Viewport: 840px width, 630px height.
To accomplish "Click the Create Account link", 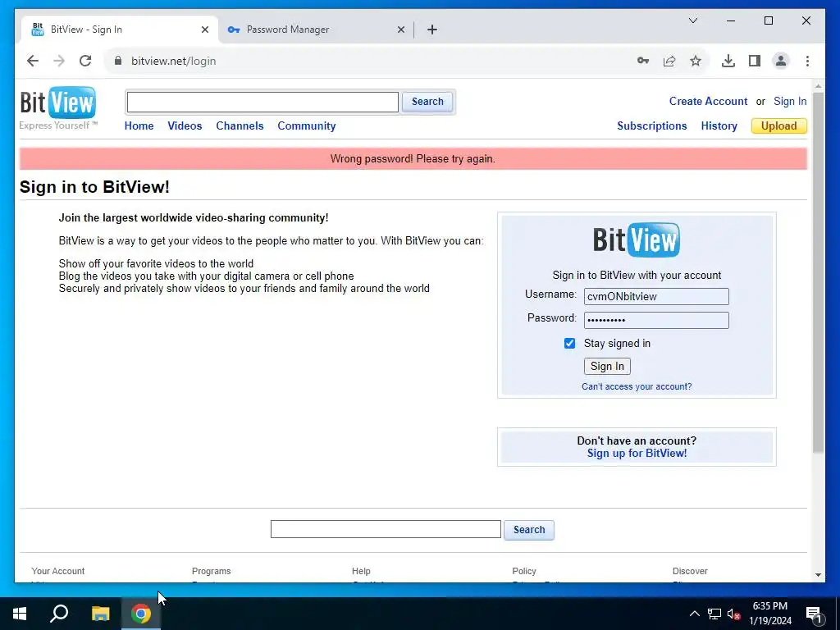I will 708,101.
